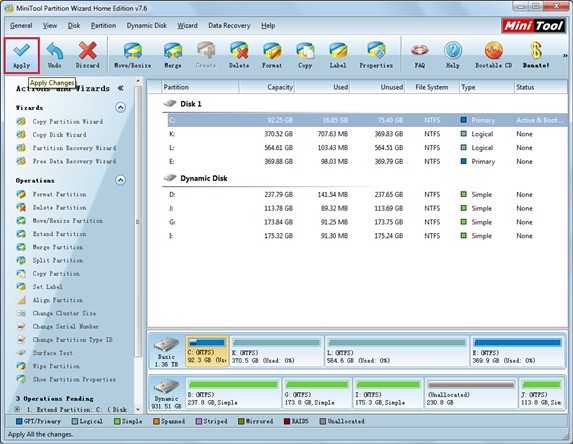Launch Copy Disk Wizard from sidebar
The image size is (573, 444).
(60, 135)
